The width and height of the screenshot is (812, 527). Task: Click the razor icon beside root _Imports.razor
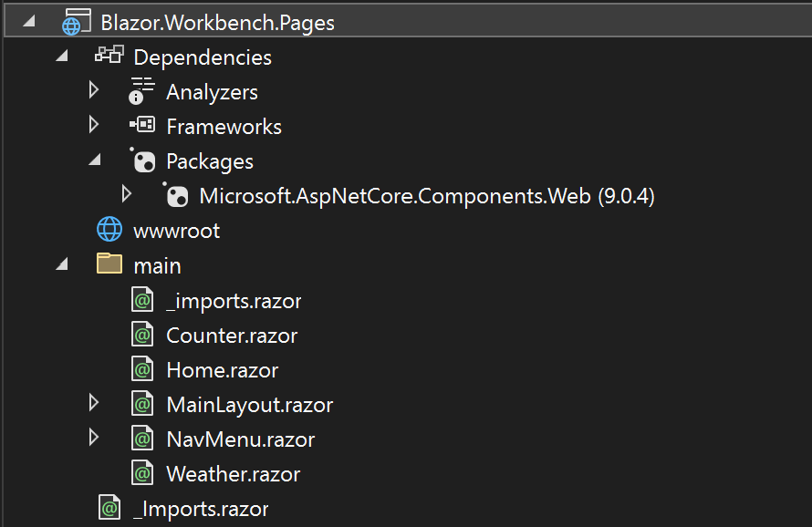(109, 508)
